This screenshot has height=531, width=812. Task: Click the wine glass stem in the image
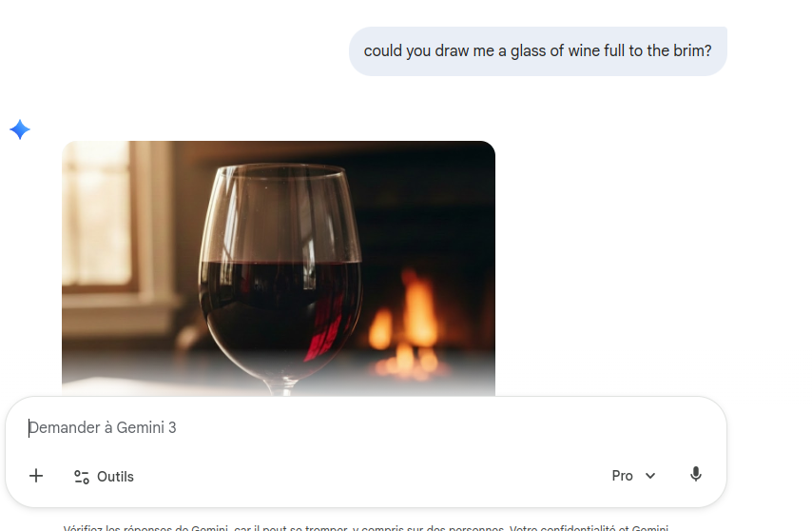pos(281,387)
